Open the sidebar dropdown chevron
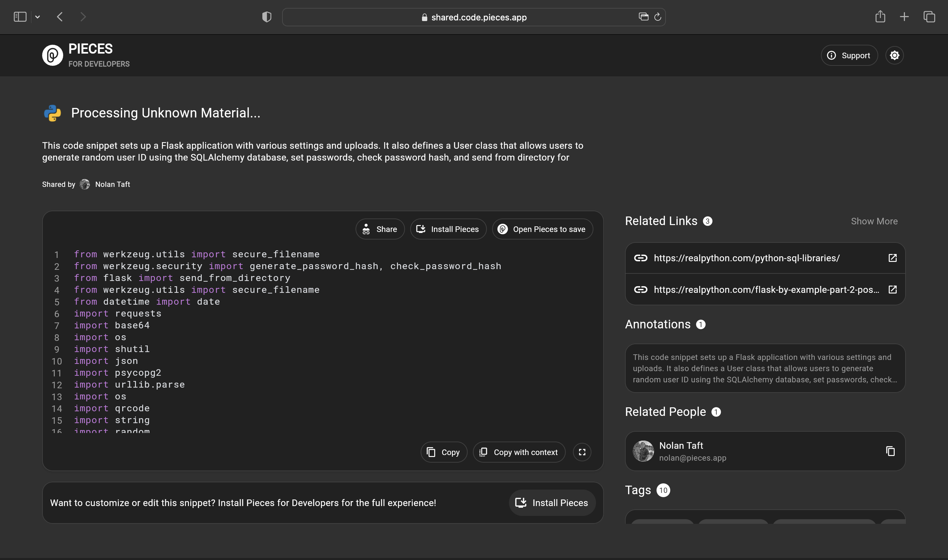The image size is (948, 560). pyautogui.click(x=38, y=17)
